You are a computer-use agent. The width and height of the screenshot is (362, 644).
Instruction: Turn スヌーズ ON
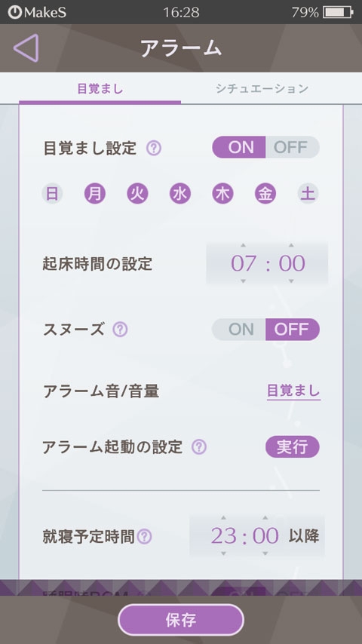[x=239, y=330]
